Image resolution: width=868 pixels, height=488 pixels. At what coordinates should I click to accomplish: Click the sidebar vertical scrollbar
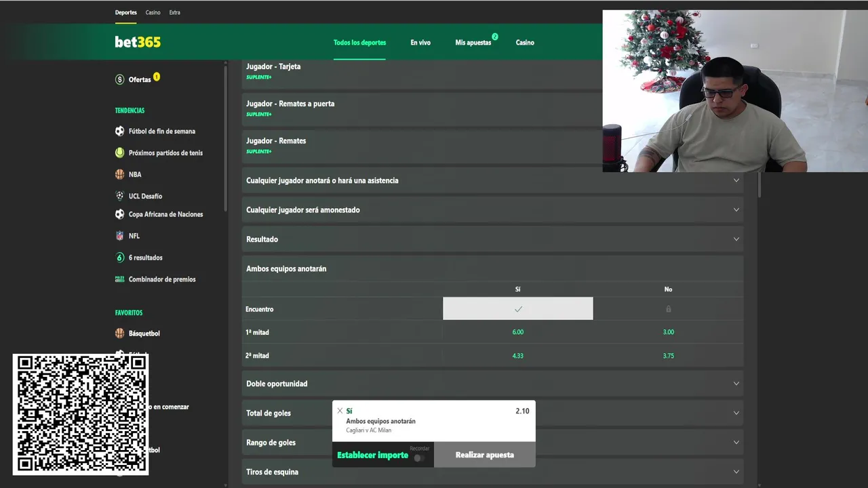pyautogui.click(x=226, y=139)
